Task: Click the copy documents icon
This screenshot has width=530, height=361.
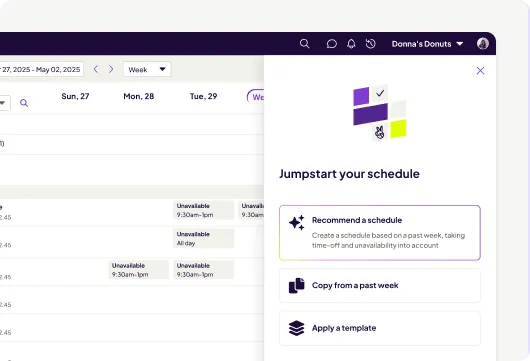Action: pyautogui.click(x=296, y=286)
